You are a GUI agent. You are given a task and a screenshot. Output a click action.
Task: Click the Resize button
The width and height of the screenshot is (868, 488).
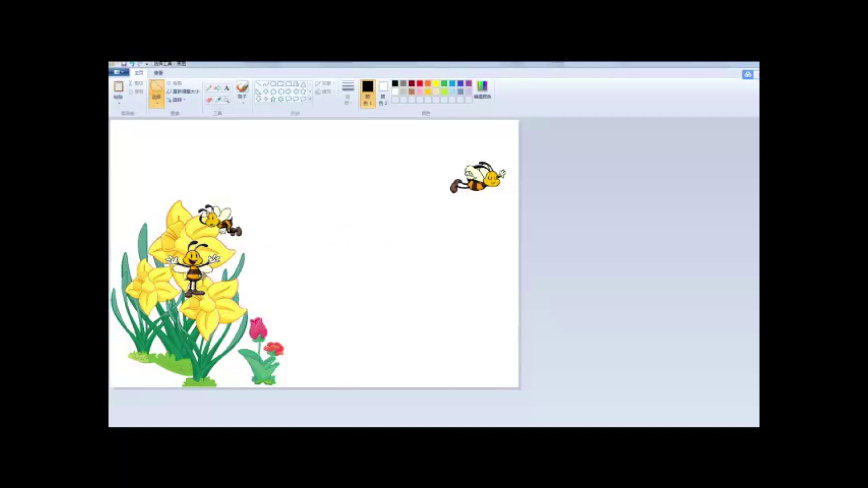(184, 92)
